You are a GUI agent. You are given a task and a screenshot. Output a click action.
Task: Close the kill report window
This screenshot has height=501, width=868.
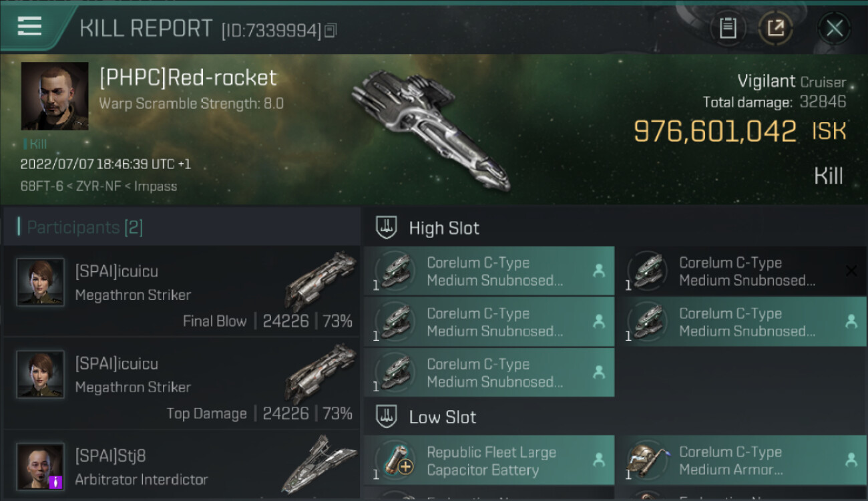tap(834, 28)
